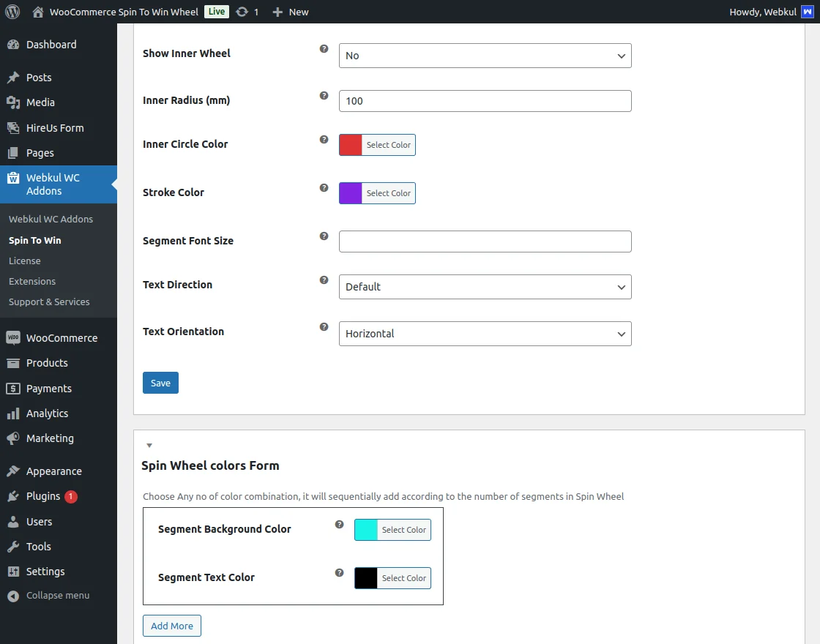
Task: Click help icon for Segment Font Size
Action: [324, 236]
